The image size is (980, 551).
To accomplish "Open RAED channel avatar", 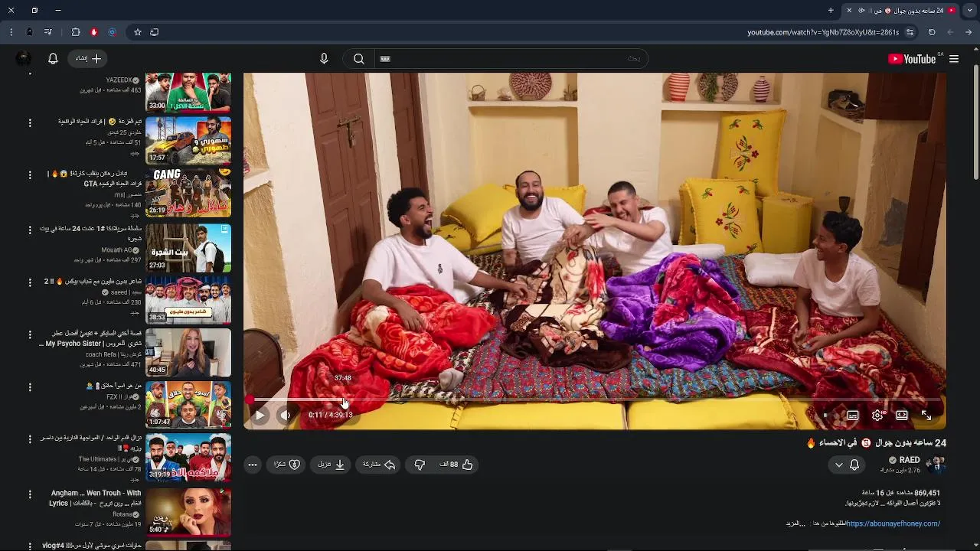I will click(936, 464).
